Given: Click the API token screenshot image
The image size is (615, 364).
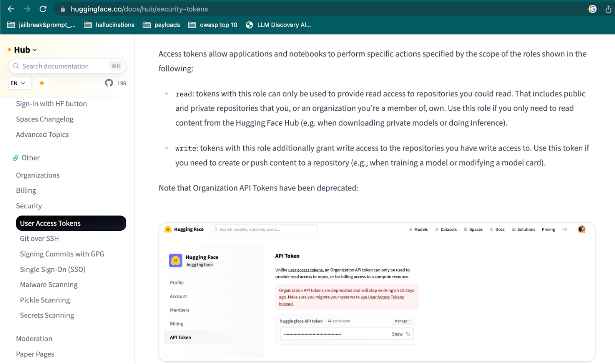Looking at the screenshot, I should (x=377, y=292).
